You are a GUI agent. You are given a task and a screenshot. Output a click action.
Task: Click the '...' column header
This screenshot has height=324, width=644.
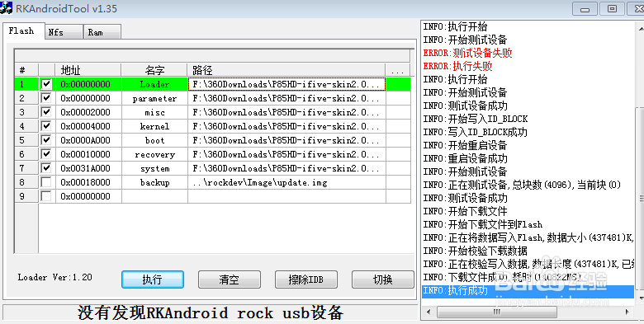tap(398, 70)
